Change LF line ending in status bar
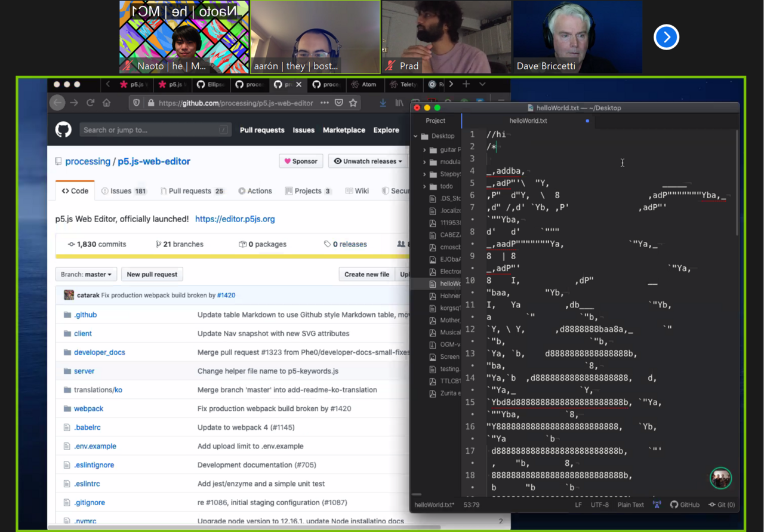The height and width of the screenshot is (532, 764). pyautogui.click(x=578, y=505)
